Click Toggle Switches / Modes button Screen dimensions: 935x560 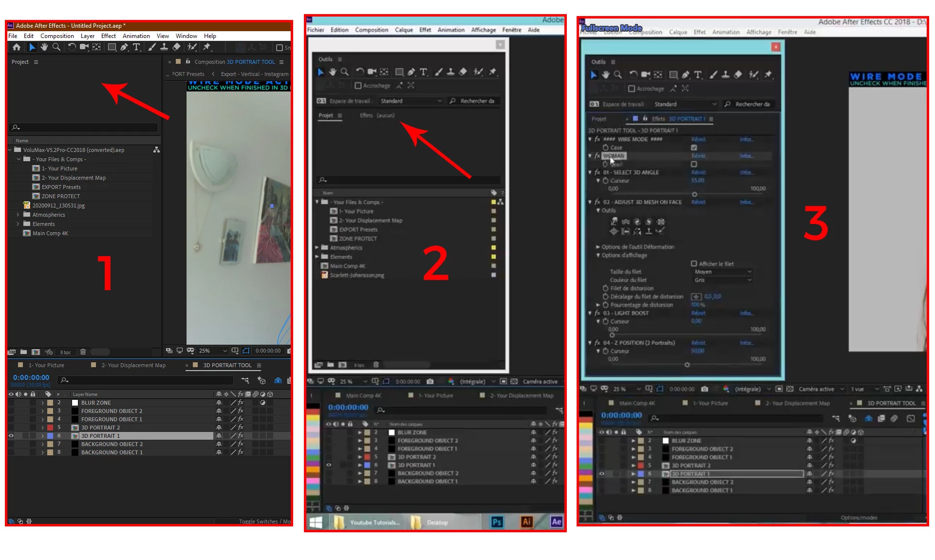(264, 521)
